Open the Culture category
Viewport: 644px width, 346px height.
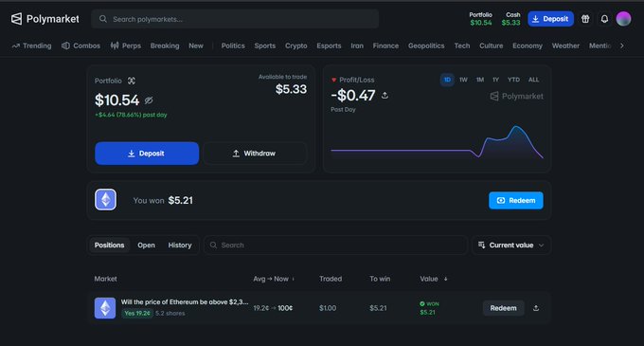click(x=492, y=46)
